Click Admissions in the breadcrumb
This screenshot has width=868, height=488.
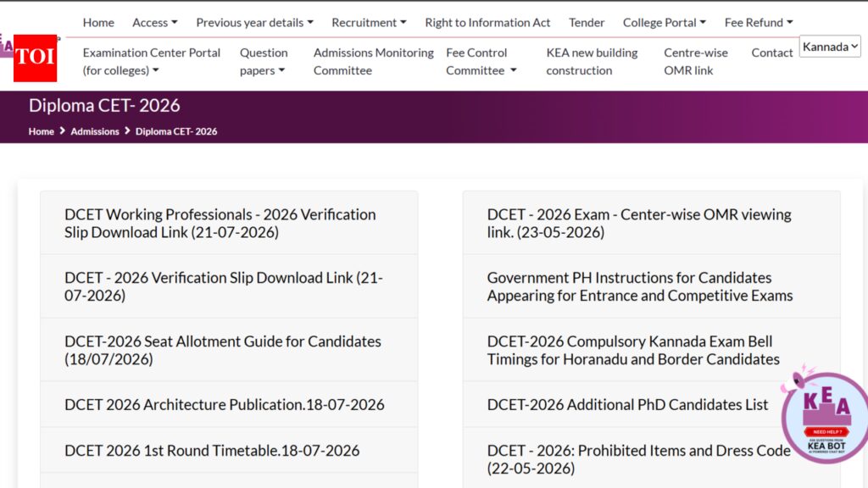tap(95, 131)
